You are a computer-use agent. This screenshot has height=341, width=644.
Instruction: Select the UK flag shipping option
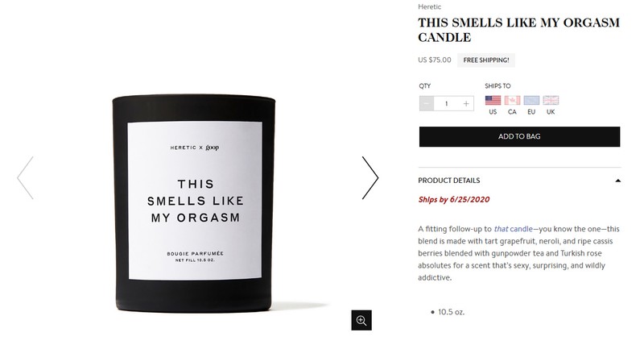click(551, 101)
